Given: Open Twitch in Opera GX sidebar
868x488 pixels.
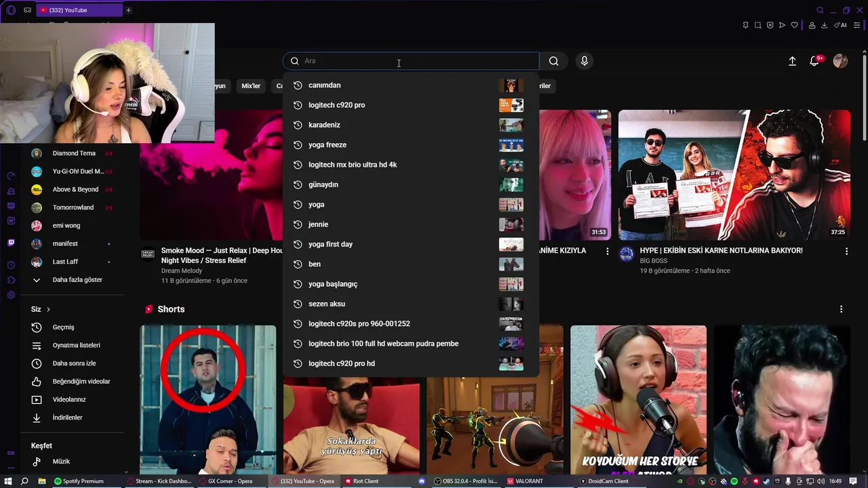Looking at the screenshot, I should 11,243.
